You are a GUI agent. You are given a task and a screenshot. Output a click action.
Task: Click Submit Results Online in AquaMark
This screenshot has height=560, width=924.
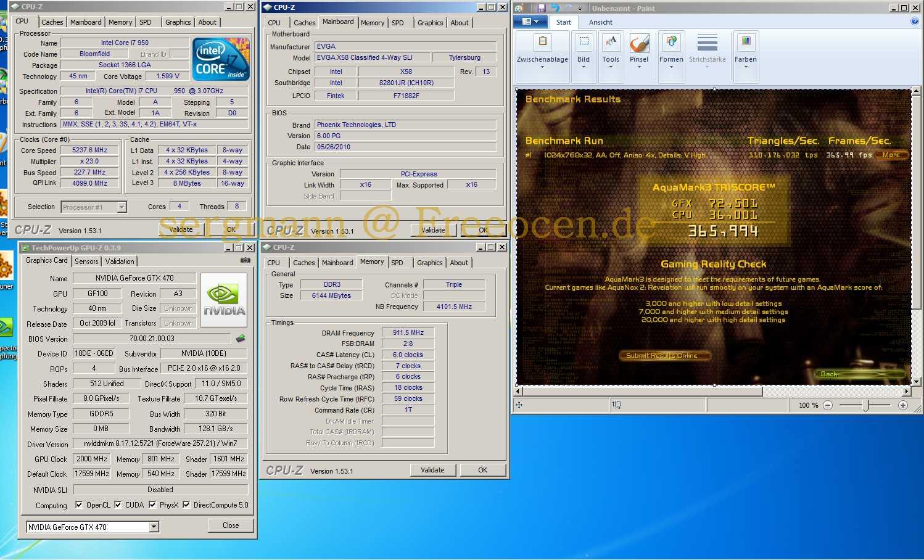(664, 355)
